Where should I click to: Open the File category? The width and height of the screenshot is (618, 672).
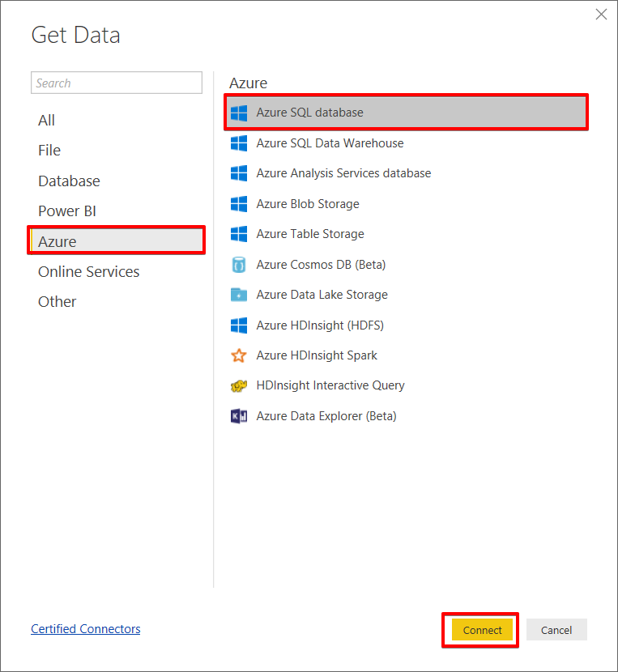coord(49,151)
